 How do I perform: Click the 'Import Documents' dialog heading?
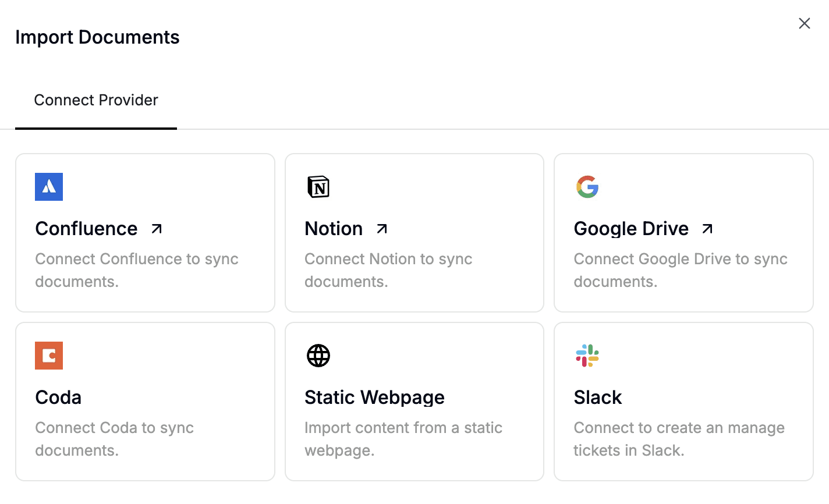coord(97,37)
